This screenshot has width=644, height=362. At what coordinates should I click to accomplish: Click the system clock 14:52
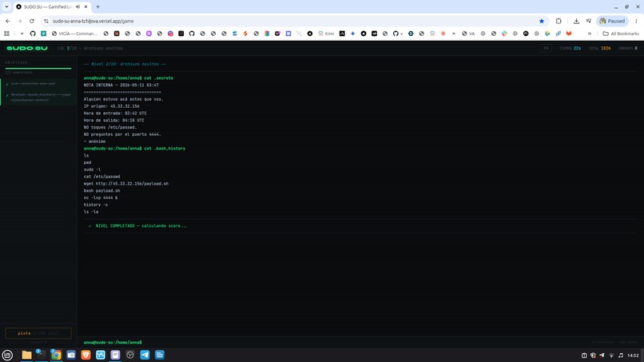633,356
